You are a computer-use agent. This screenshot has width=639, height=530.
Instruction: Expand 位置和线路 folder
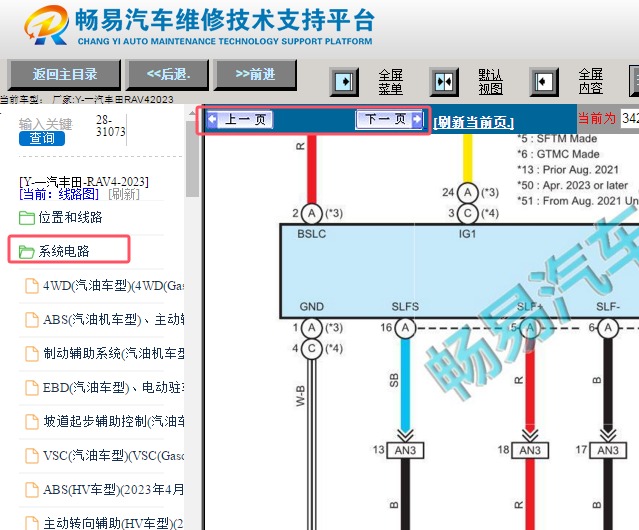(x=70, y=218)
